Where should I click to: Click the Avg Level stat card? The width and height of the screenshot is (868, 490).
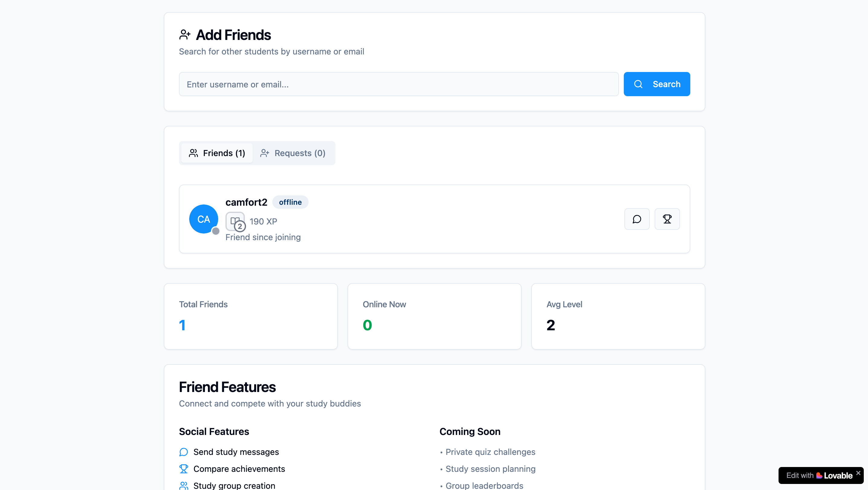pyautogui.click(x=618, y=316)
